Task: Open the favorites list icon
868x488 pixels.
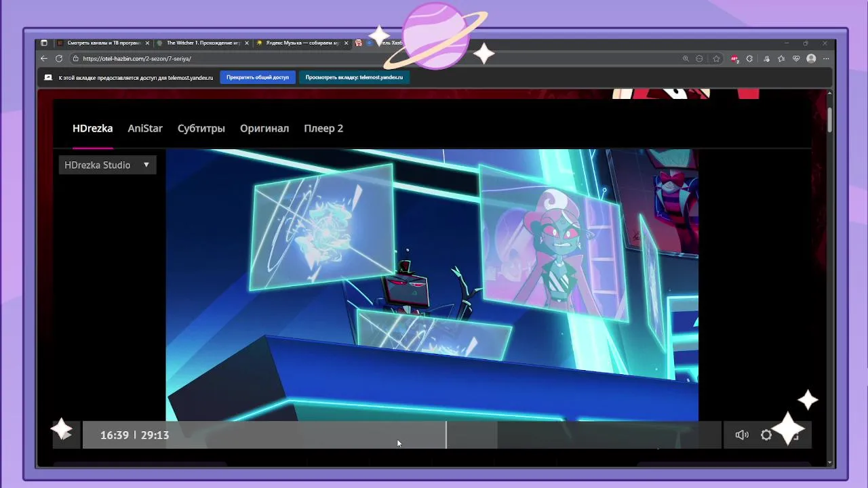Action: point(781,59)
